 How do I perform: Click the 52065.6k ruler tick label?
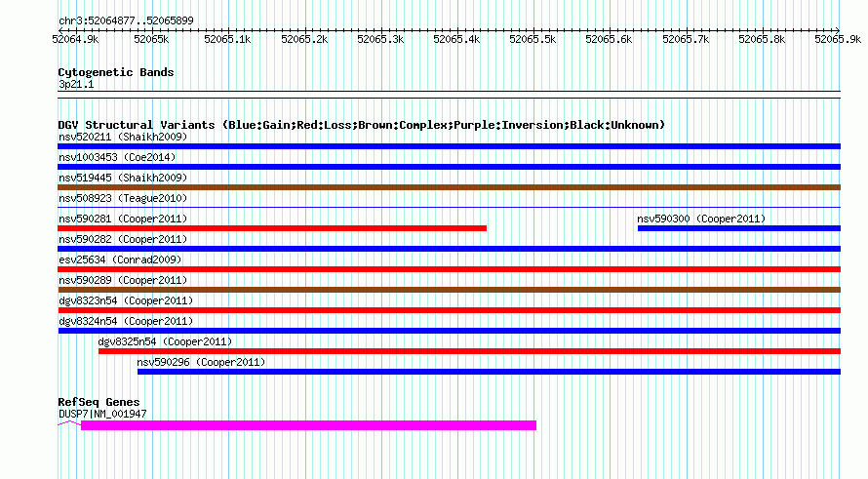click(609, 39)
